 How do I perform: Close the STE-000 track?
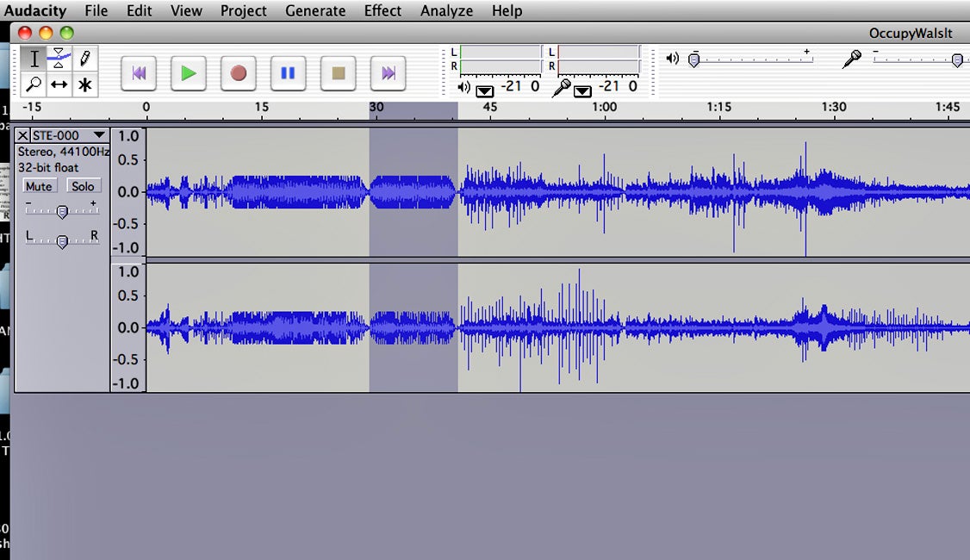tap(22, 135)
